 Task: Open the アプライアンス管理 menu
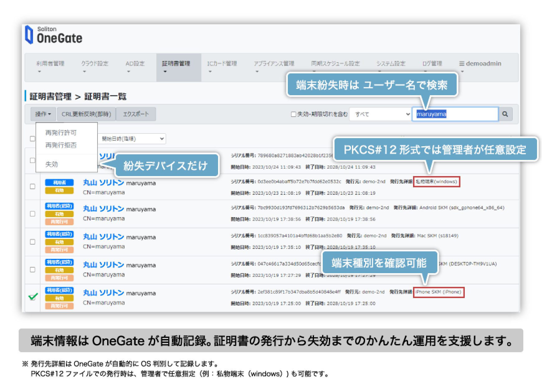(274, 64)
